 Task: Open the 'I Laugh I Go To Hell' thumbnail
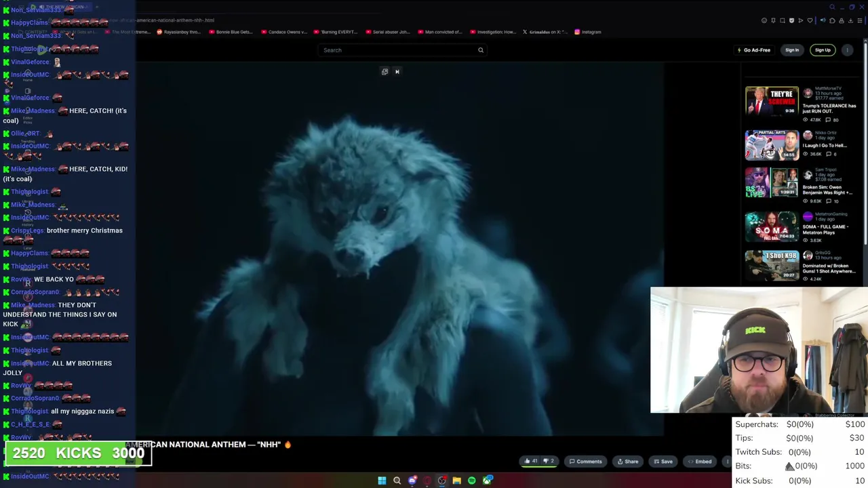click(x=772, y=145)
